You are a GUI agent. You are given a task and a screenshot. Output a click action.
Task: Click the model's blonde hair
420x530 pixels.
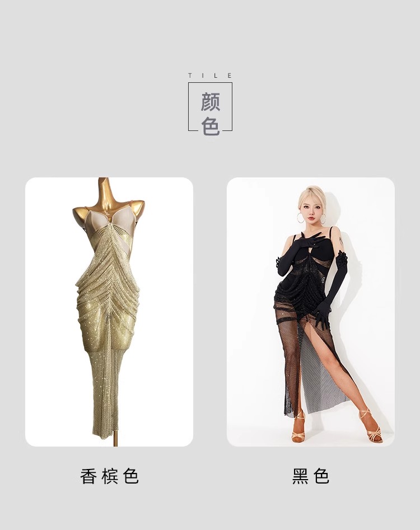tap(311, 195)
